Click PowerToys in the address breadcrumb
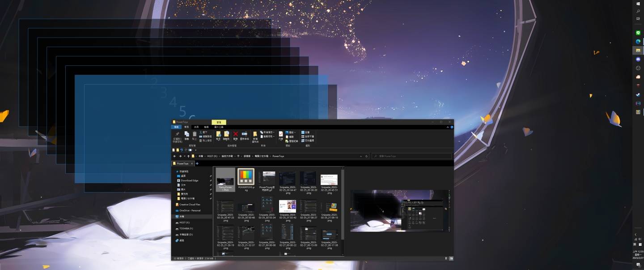Viewport: 644px width, 270px height. [x=278, y=156]
